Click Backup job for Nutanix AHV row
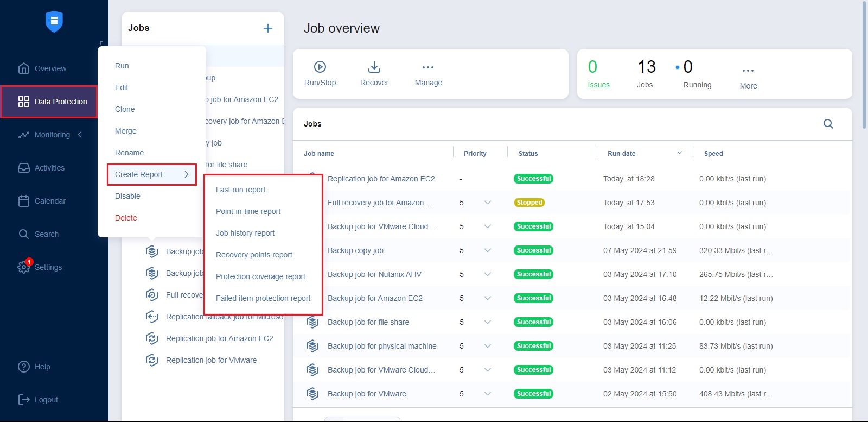This screenshot has height=422, width=868. click(x=374, y=274)
